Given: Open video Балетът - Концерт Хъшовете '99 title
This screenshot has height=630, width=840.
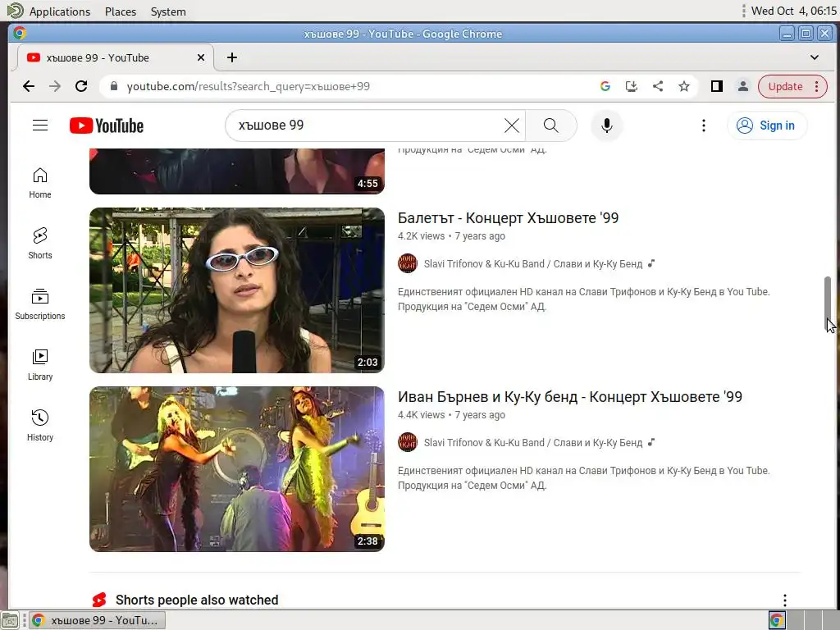Looking at the screenshot, I should pos(508,218).
